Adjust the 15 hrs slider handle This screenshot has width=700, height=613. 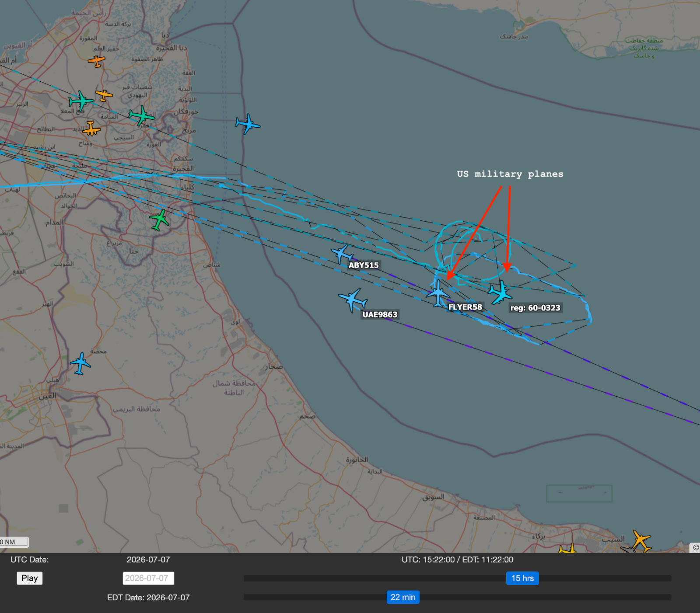pos(522,578)
